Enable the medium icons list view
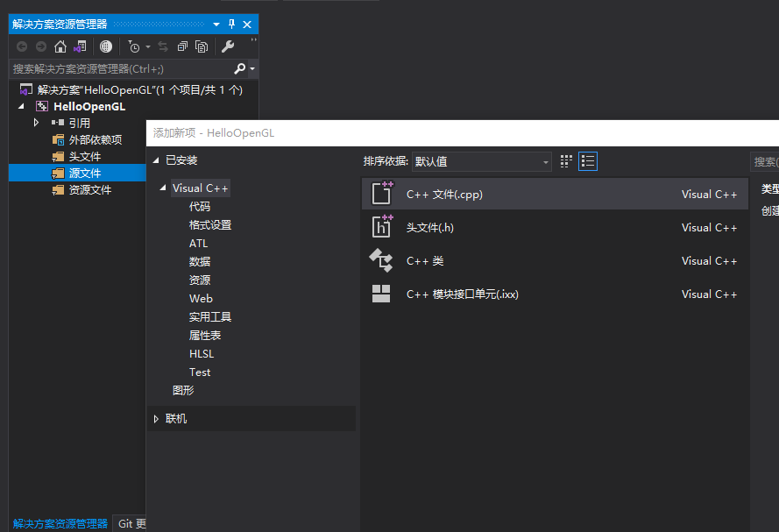 coord(588,161)
